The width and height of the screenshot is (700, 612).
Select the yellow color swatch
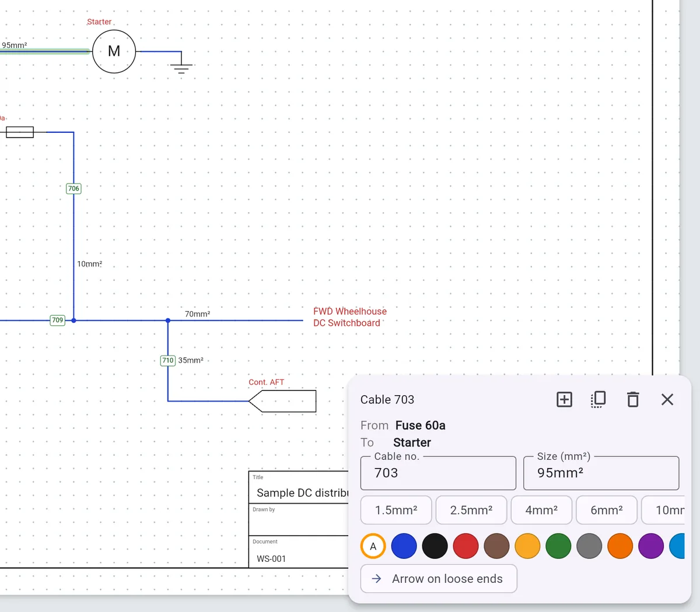point(527,546)
